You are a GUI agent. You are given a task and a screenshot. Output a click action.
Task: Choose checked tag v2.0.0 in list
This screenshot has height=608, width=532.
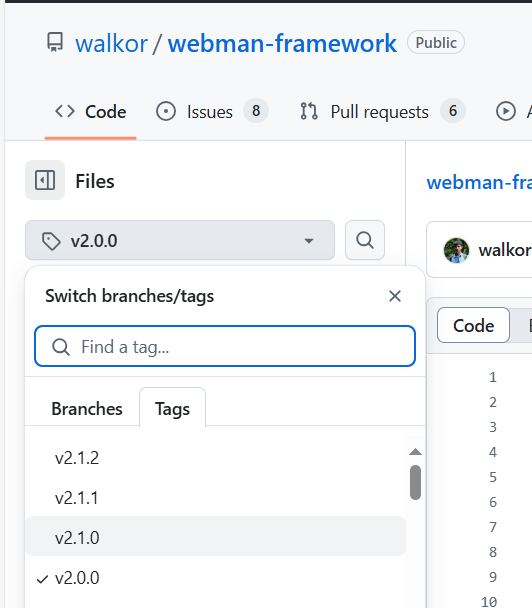coord(216,578)
